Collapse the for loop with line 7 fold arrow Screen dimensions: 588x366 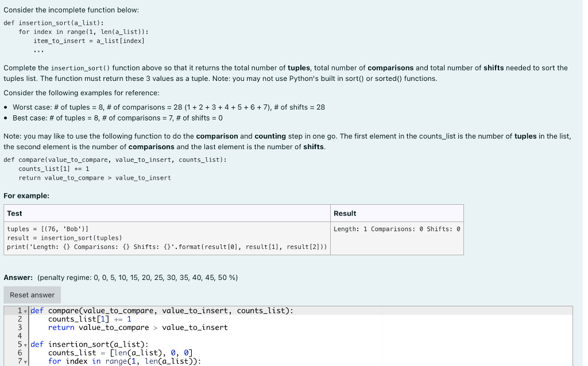tap(25, 361)
